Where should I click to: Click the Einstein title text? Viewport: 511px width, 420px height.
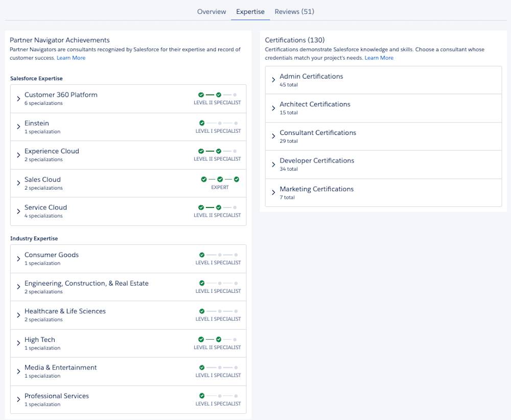(36, 123)
